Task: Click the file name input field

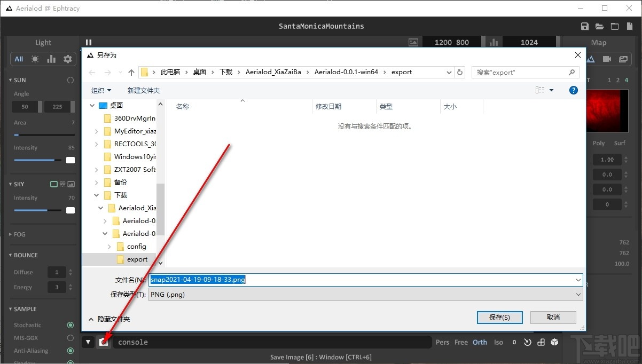Action: pyautogui.click(x=365, y=280)
